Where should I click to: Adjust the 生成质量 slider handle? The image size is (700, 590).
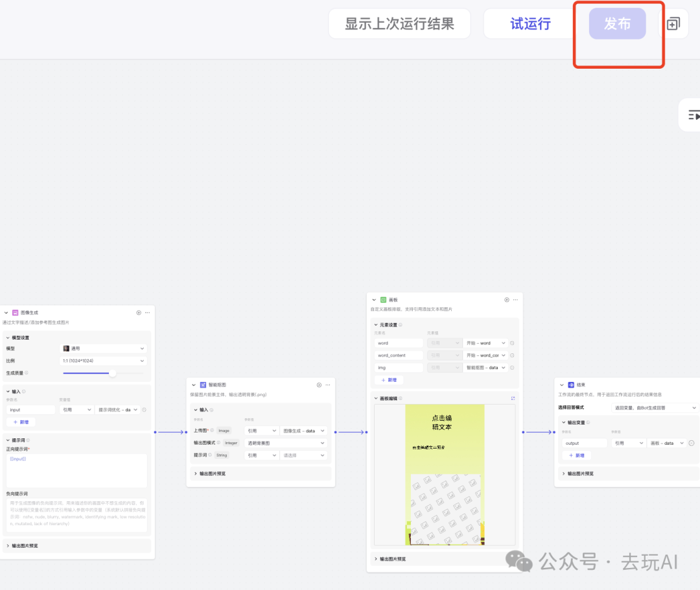pyautogui.click(x=113, y=373)
